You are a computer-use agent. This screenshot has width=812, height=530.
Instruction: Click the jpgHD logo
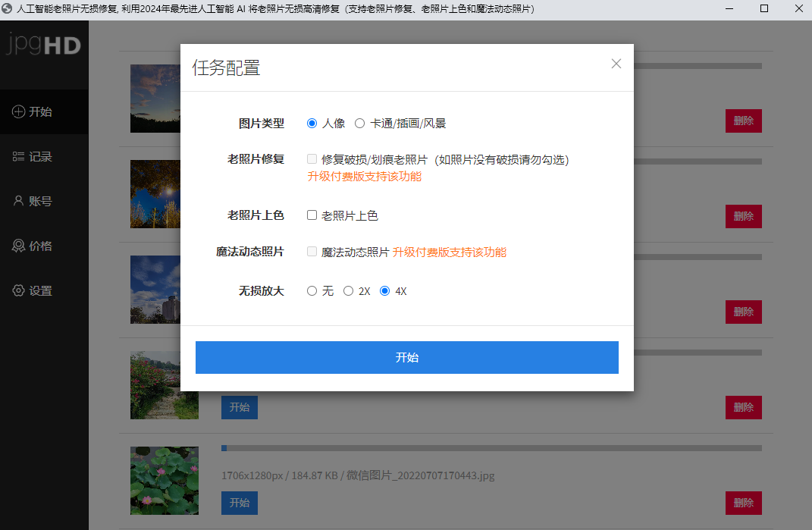(x=44, y=45)
